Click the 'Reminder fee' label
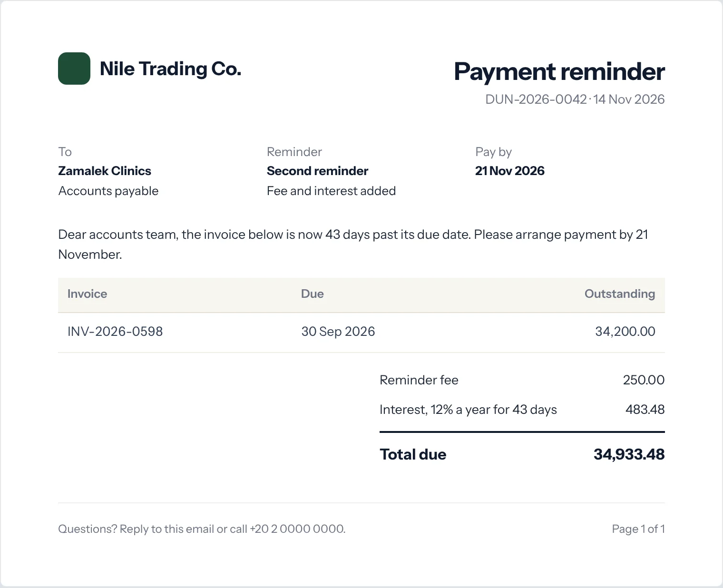Screen dimensions: 723x588 pos(419,380)
